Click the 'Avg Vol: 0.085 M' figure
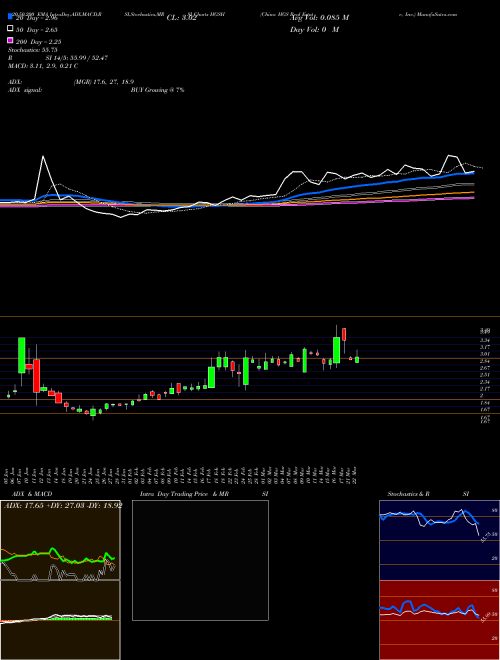The width and height of the screenshot is (500, 660). (x=319, y=18)
